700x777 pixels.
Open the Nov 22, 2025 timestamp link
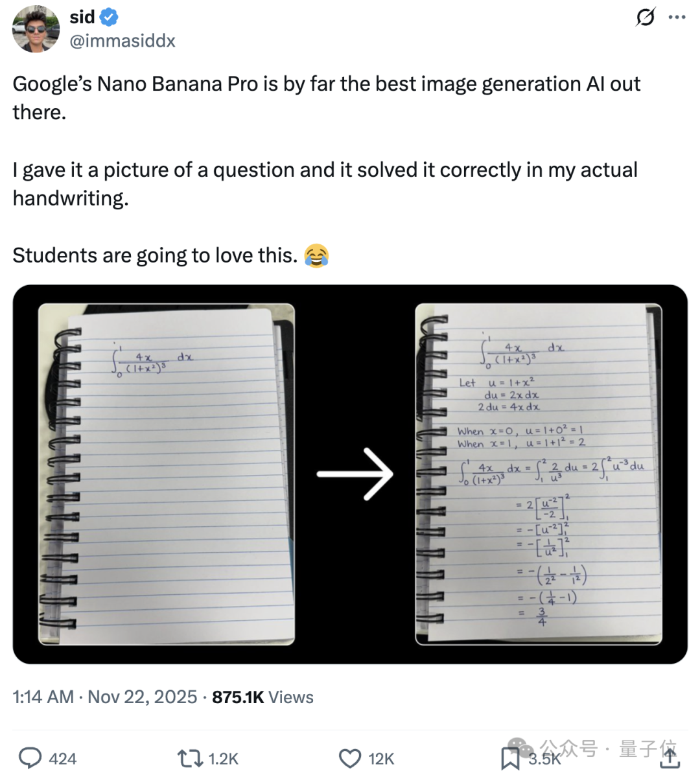tap(142, 697)
